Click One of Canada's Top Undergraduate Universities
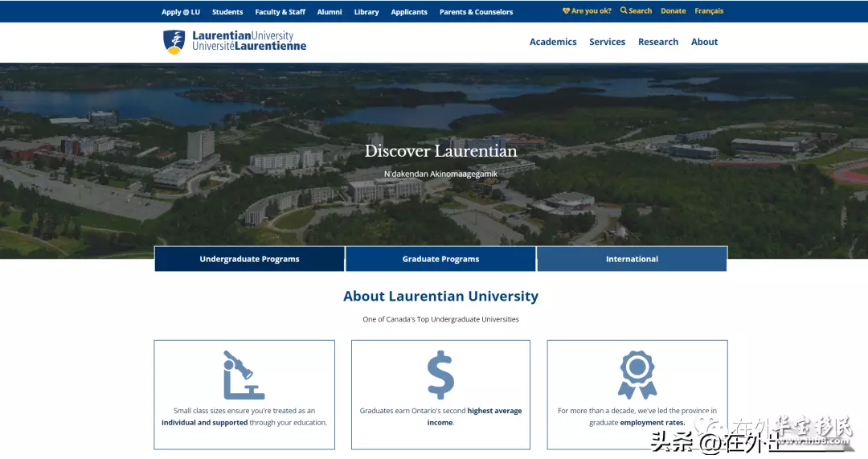The width and height of the screenshot is (868, 459). click(x=440, y=319)
